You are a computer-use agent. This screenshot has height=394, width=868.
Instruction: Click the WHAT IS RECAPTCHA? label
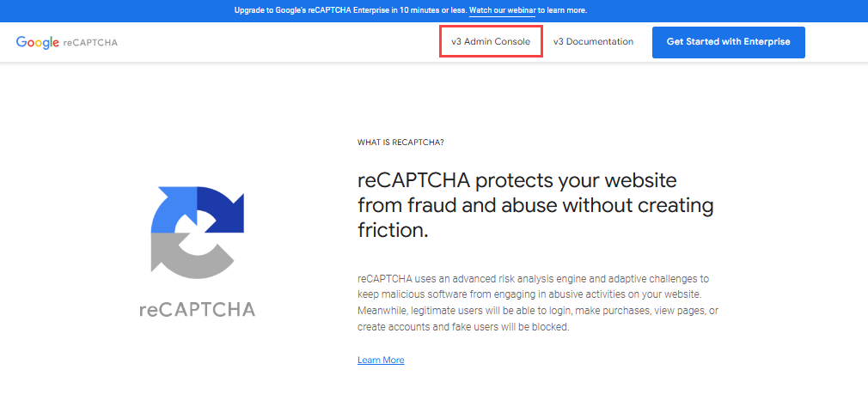(x=400, y=142)
